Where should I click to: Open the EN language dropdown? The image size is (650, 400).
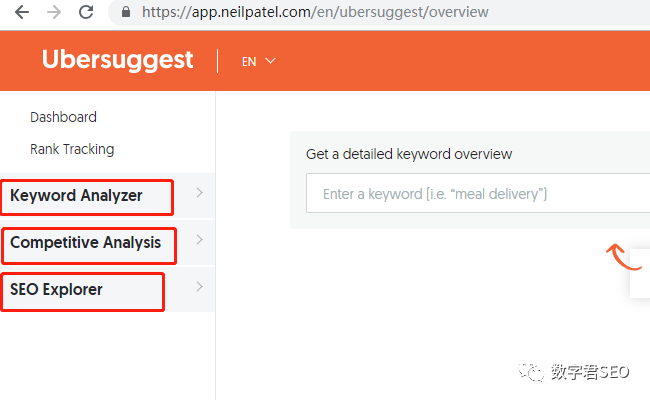pos(259,61)
